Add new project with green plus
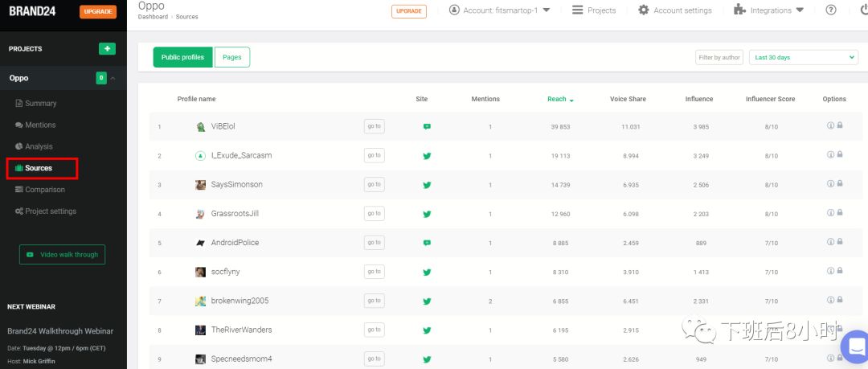This screenshot has height=369, width=868. click(108, 49)
